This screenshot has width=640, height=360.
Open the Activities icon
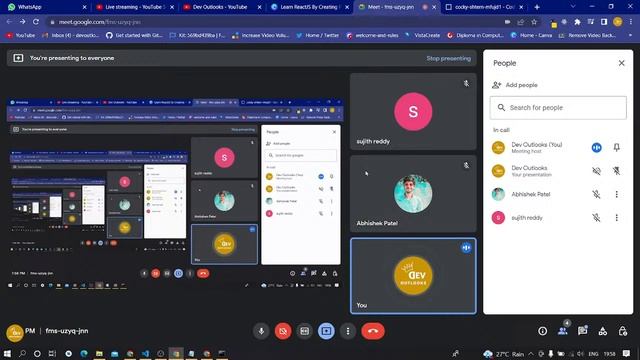[602, 331]
